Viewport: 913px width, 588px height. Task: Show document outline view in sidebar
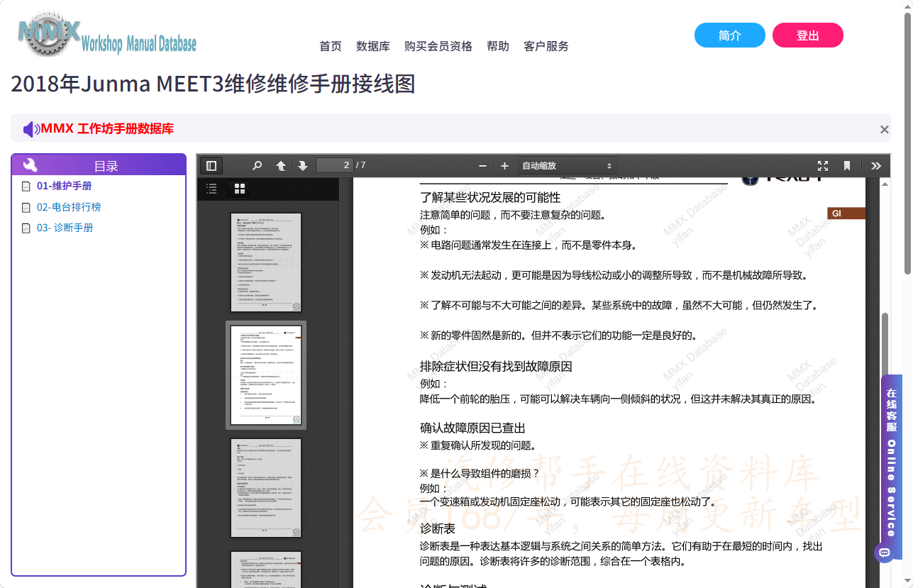(x=211, y=189)
